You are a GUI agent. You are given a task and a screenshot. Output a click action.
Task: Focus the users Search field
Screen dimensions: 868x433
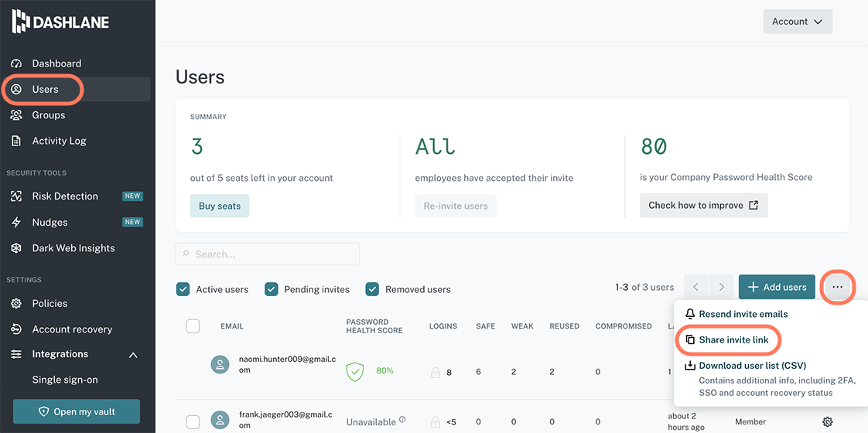(268, 254)
